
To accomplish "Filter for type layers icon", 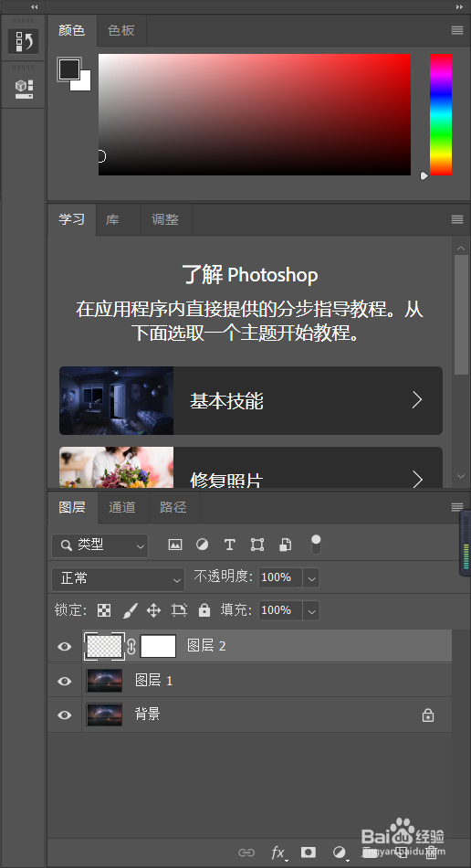I will (x=229, y=545).
